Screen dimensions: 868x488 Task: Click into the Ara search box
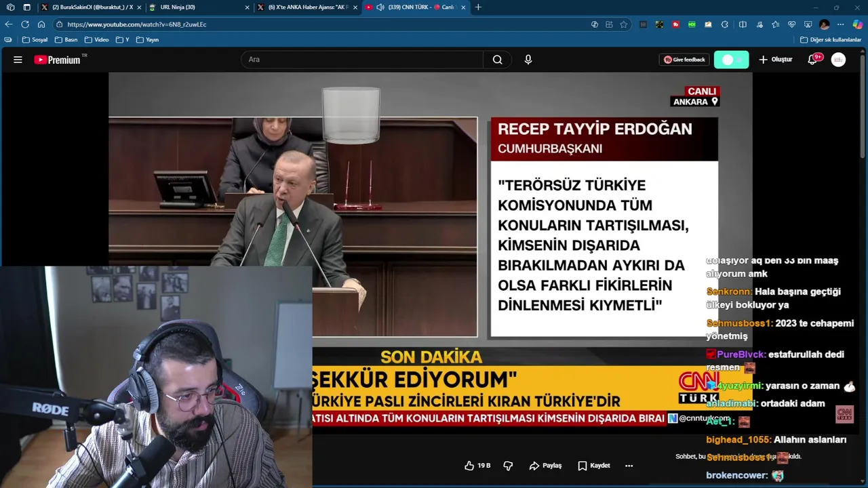point(362,60)
